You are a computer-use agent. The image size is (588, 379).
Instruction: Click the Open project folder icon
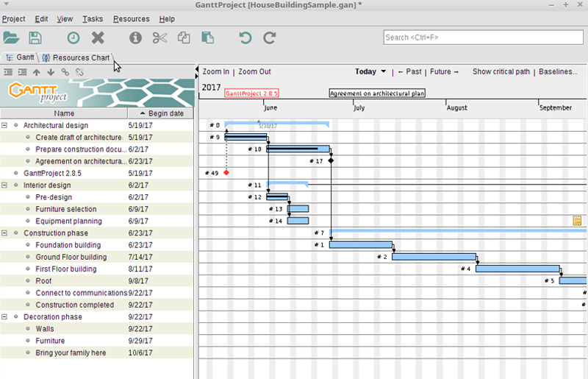11,38
